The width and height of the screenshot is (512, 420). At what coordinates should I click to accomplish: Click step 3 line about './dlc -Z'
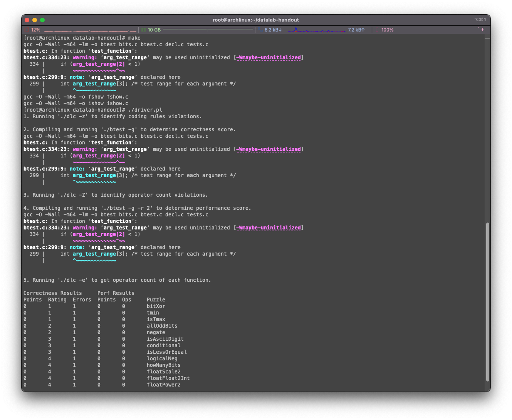pyautogui.click(x=116, y=195)
